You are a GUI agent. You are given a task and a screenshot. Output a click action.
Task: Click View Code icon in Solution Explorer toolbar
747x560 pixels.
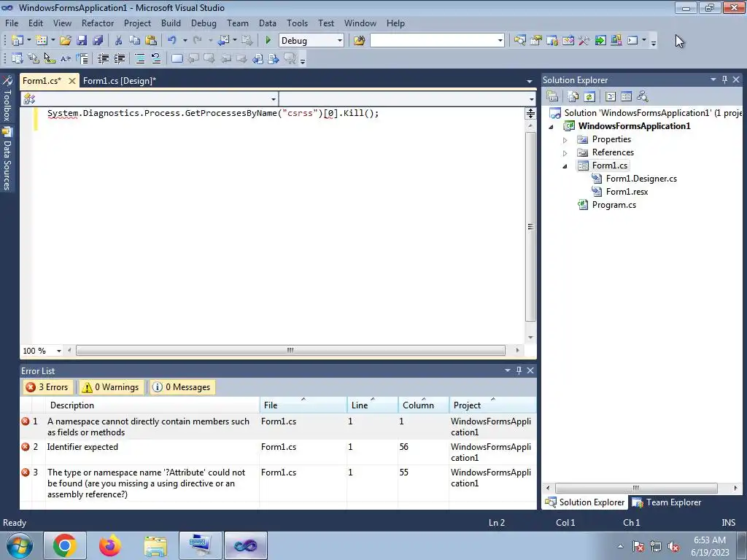click(611, 97)
